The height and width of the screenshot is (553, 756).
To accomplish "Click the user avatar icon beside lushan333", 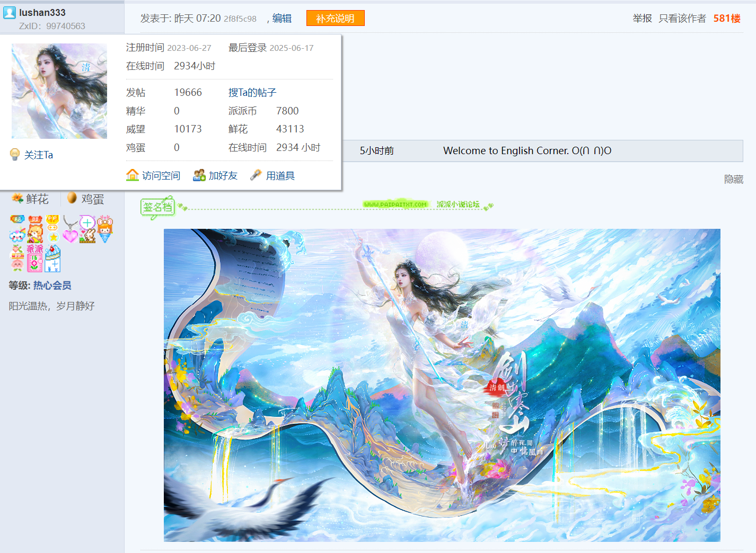I will point(10,12).
